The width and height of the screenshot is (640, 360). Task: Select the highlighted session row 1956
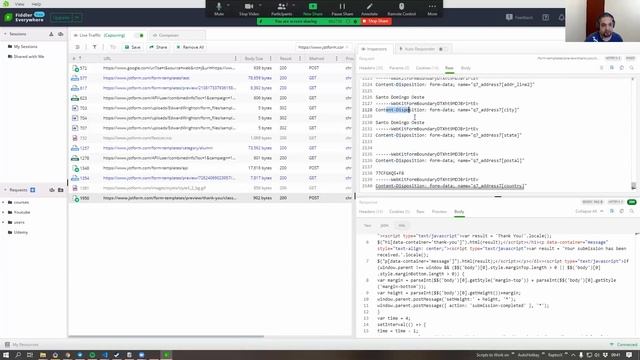(x=211, y=198)
